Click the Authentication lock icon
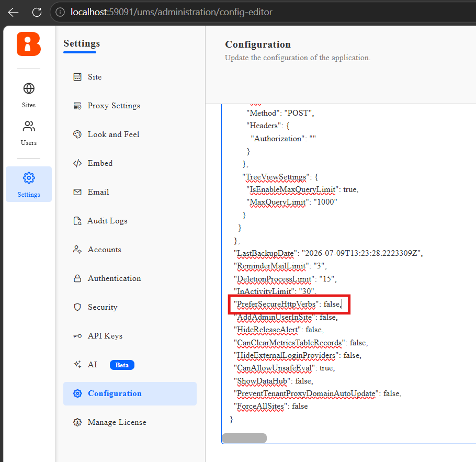The image size is (476, 462). pyautogui.click(x=77, y=278)
